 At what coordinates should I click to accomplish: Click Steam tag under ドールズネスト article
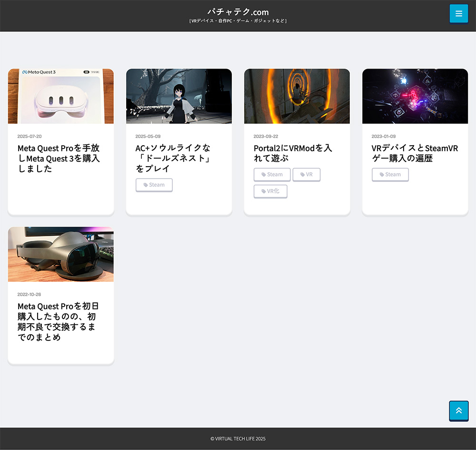tap(154, 185)
